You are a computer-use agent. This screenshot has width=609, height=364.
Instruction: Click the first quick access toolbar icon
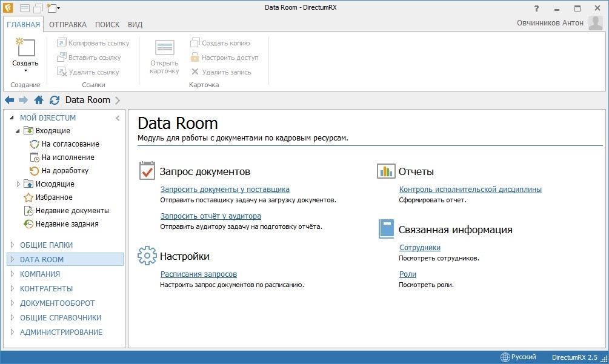click(25, 8)
